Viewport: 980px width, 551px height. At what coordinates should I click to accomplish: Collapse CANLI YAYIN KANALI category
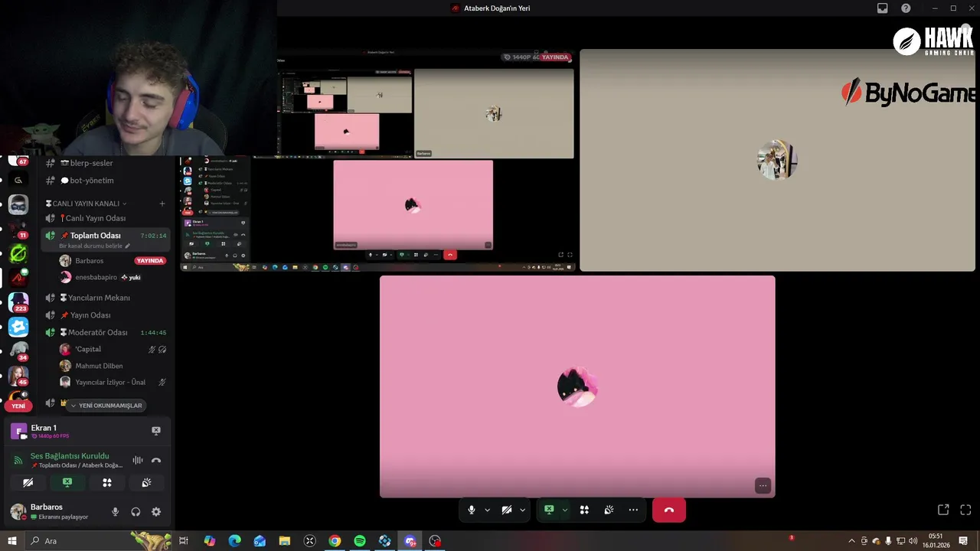point(87,204)
